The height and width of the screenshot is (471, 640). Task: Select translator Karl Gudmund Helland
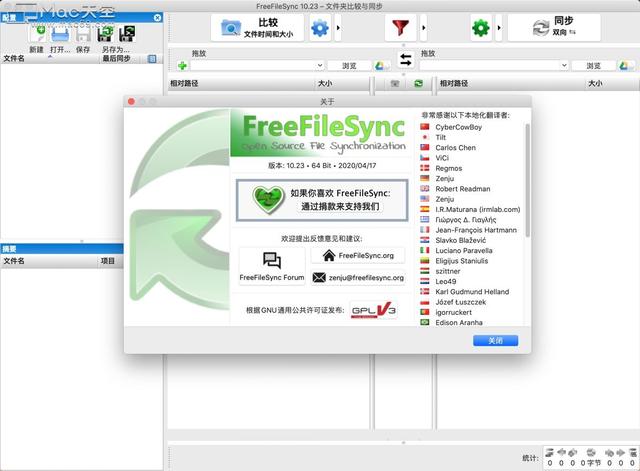pos(472,292)
